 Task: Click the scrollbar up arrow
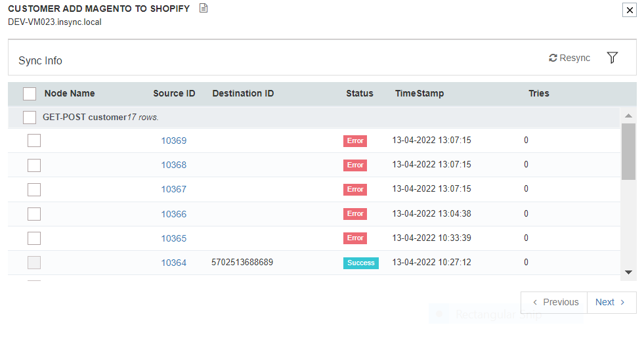click(628, 116)
